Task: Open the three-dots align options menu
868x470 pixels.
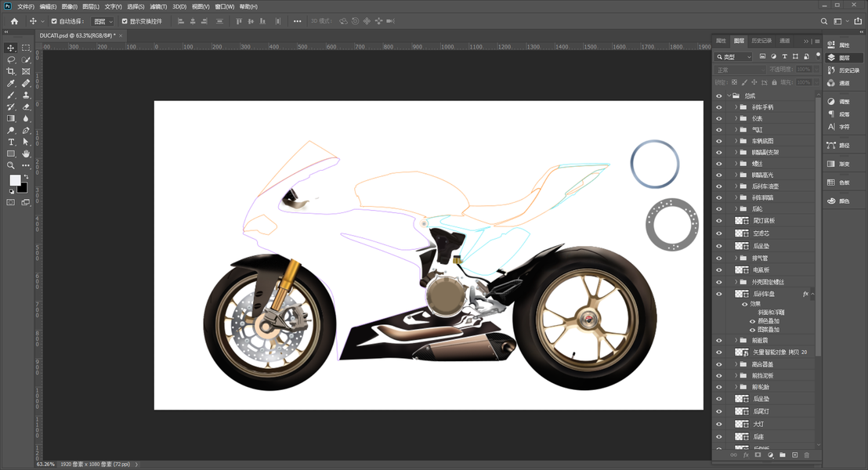Action: (x=297, y=21)
